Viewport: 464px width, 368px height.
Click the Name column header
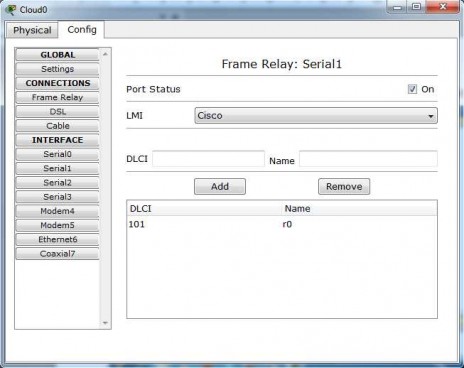point(359,209)
